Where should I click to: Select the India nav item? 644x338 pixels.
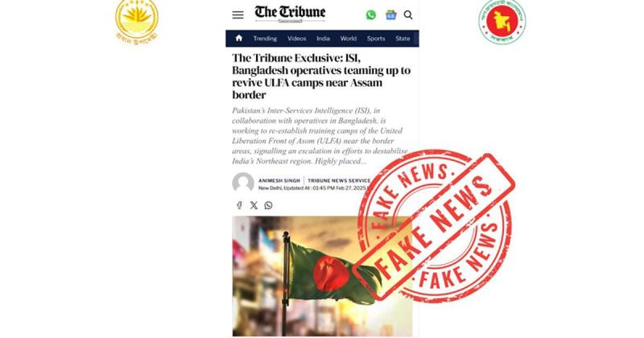tap(324, 38)
